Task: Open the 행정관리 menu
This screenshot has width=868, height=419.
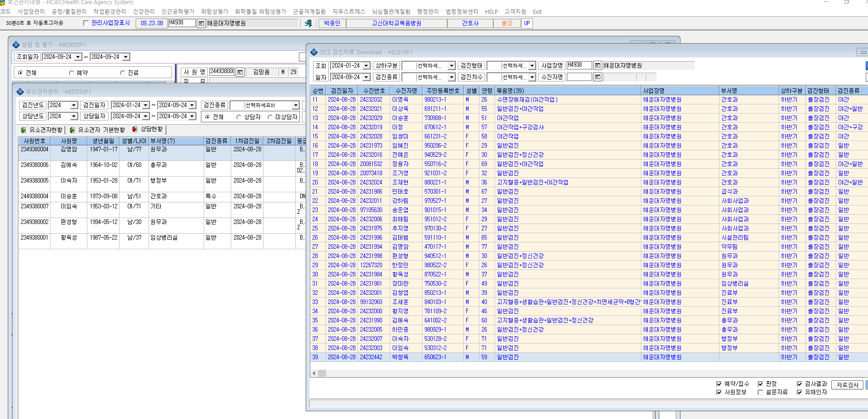Action: pyautogui.click(x=428, y=11)
